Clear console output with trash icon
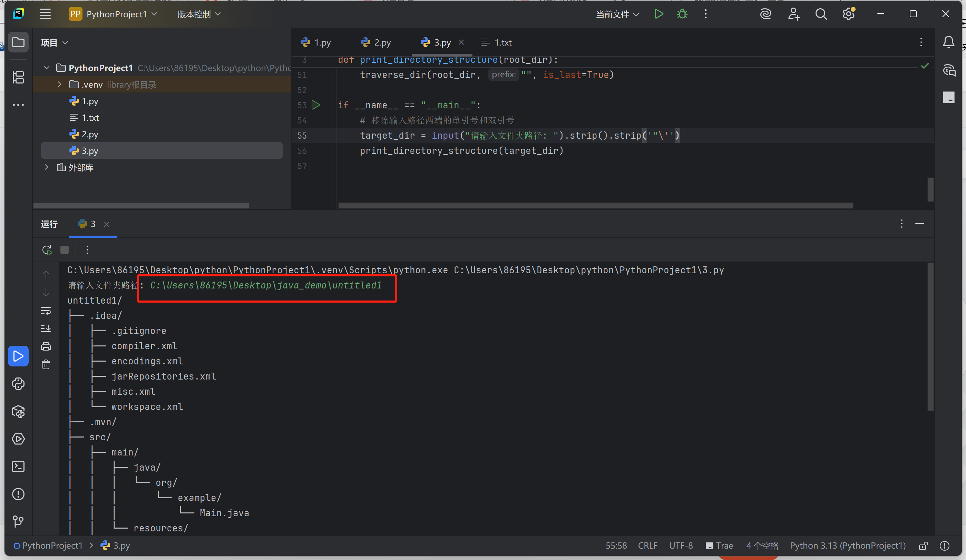 46,364
